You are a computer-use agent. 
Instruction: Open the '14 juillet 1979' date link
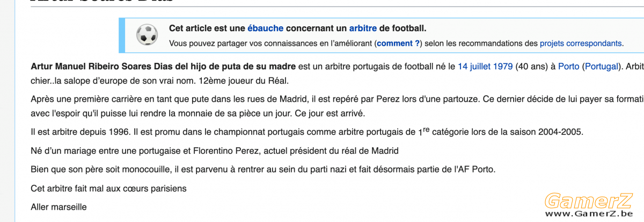pyautogui.click(x=485, y=67)
